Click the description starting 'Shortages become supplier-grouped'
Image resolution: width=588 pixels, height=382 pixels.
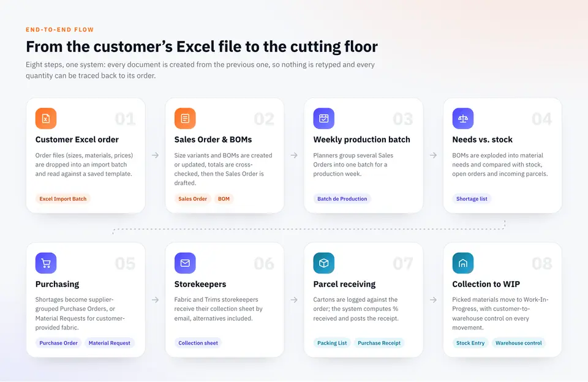tap(80, 313)
